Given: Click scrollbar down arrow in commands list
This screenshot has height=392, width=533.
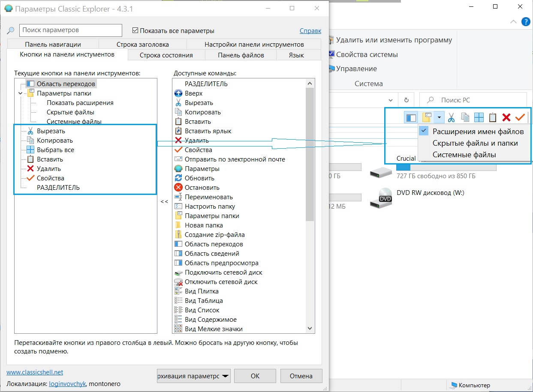Looking at the screenshot, I should [x=310, y=329].
